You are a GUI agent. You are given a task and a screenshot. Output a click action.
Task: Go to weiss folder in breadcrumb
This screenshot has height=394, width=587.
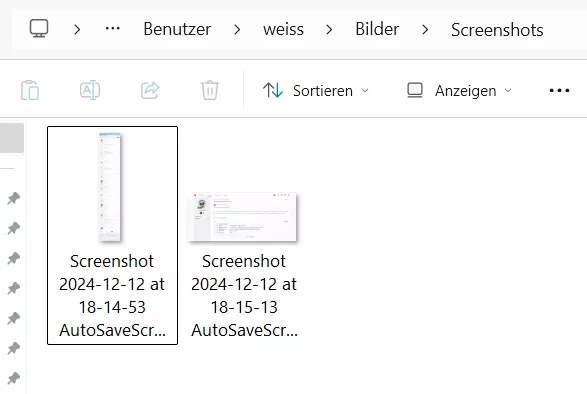coord(283,29)
